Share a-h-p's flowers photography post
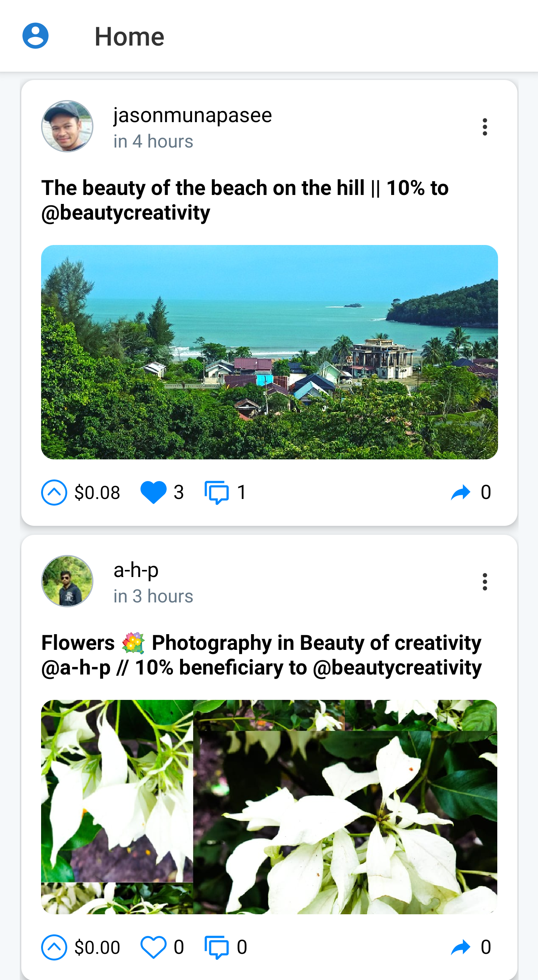 click(x=461, y=947)
